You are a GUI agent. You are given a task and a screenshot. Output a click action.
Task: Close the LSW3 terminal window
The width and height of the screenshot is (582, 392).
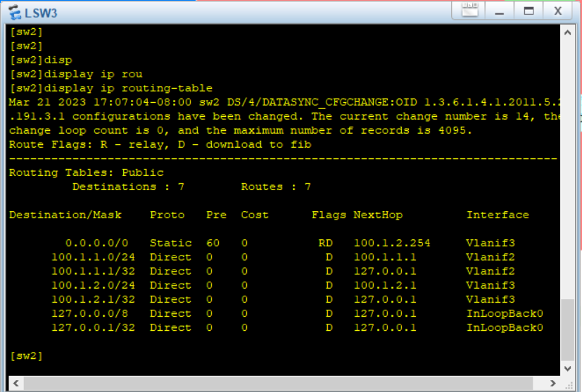tap(557, 11)
